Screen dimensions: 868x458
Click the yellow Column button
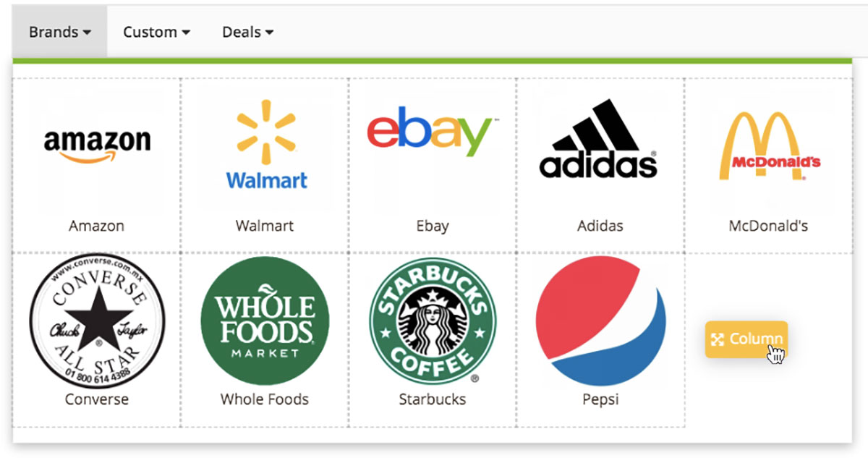[x=746, y=339]
